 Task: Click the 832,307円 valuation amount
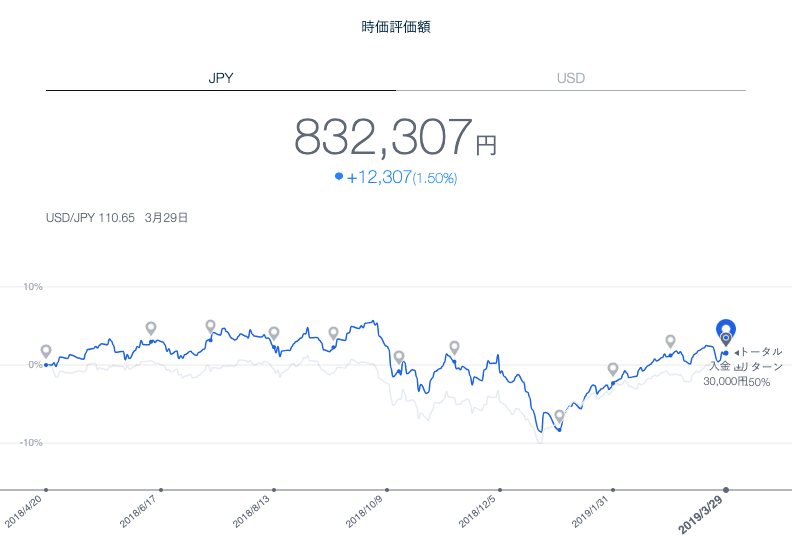pos(395,137)
